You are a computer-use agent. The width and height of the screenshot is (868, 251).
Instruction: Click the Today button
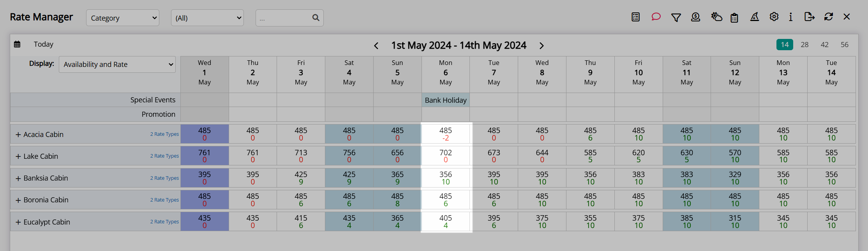43,44
